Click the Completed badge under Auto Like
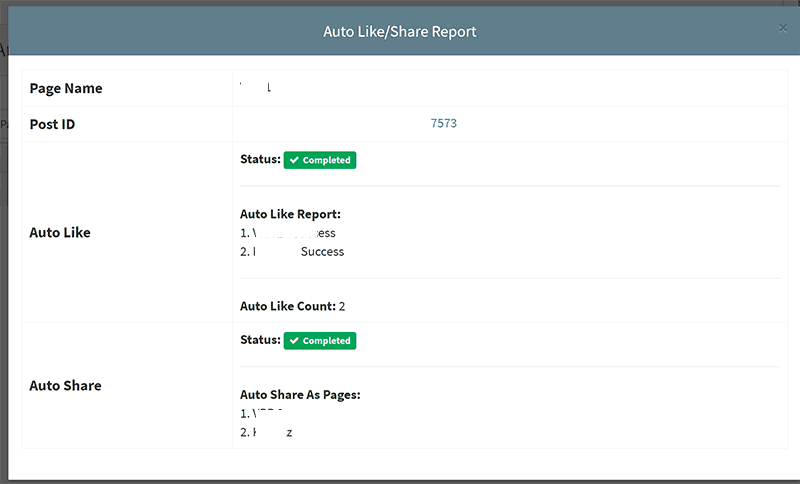This screenshot has height=484, width=800. pyautogui.click(x=320, y=160)
